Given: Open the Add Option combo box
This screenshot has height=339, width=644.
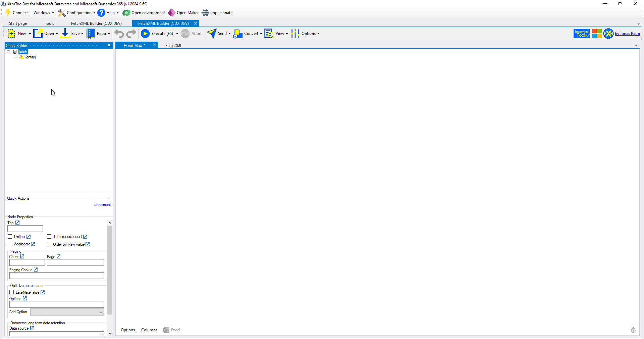Looking at the screenshot, I should [x=67, y=312].
